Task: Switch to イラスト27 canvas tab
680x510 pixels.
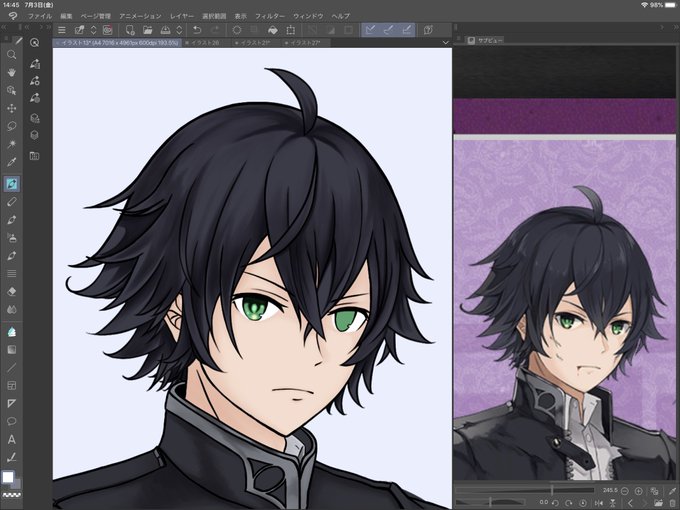Action: coord(306,42)
